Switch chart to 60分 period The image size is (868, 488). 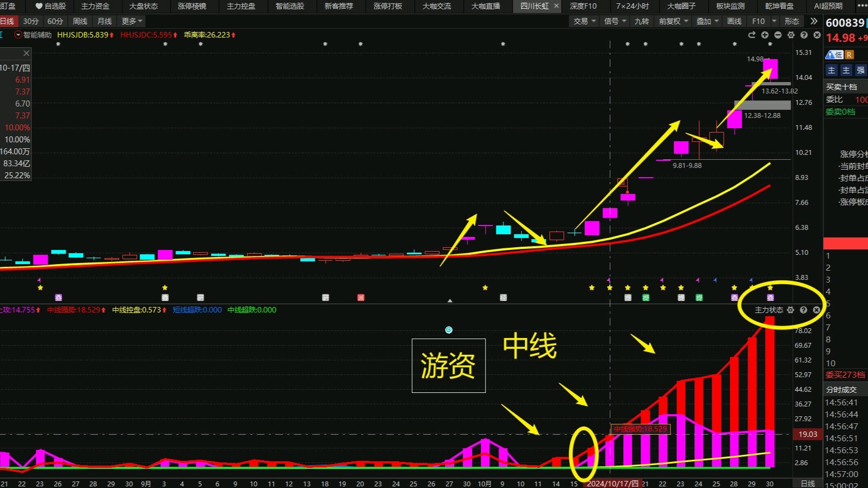pyautogui.click(x=55, y=21)
